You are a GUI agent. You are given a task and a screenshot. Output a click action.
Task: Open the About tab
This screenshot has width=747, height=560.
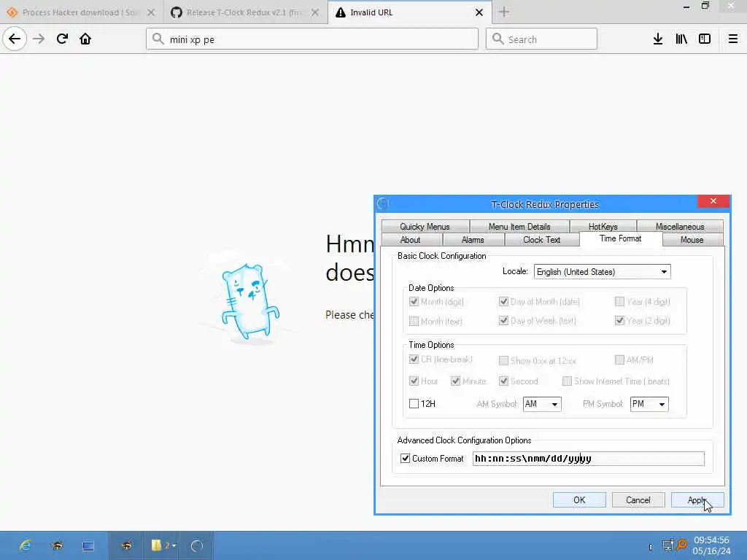tap(410, 240)
